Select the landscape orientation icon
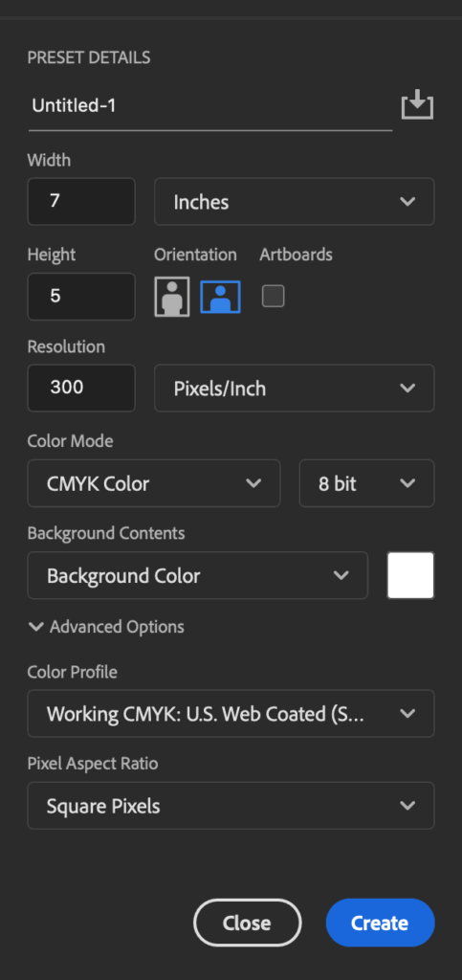 click(220, 297)
